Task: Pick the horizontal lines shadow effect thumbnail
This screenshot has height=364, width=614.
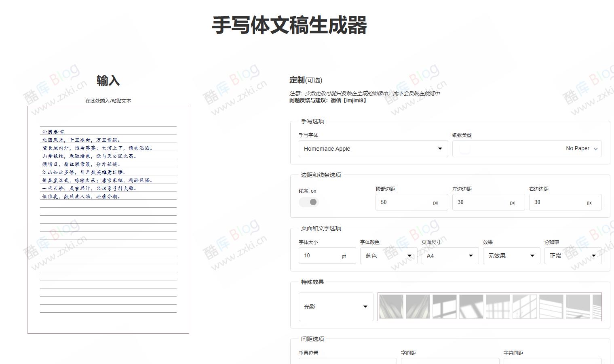Action: point(550,306)
